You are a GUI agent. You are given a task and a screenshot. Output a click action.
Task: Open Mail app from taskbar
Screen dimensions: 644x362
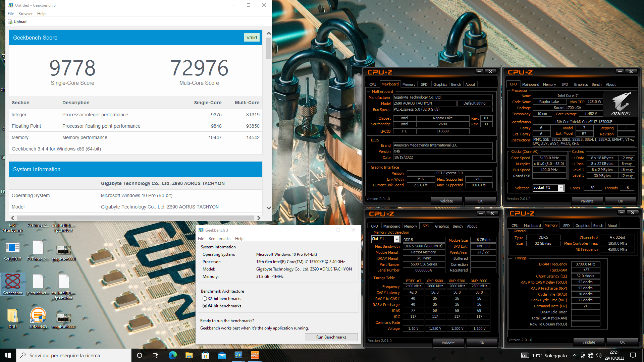pyautogui.click(x=222, y=355)
